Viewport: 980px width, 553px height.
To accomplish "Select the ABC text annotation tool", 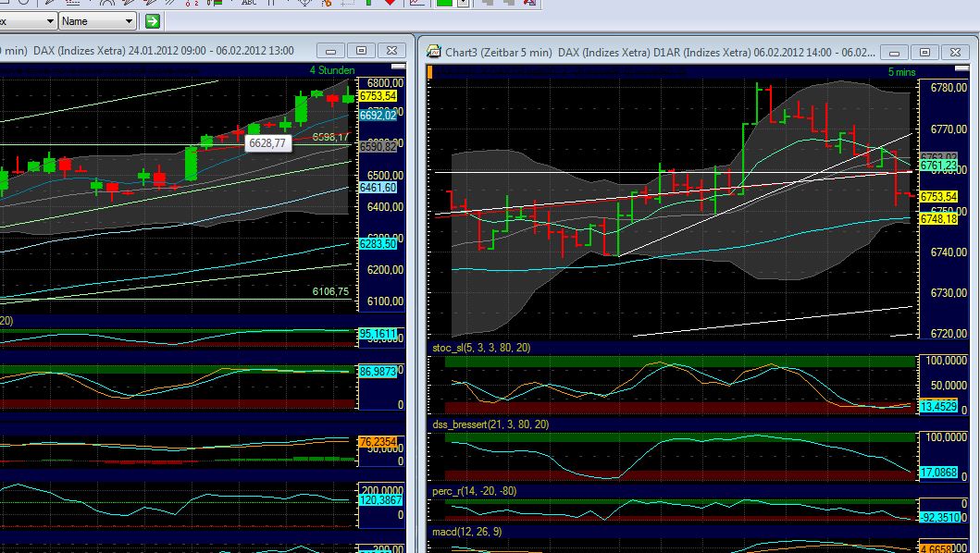I will [x=248, y=4].
